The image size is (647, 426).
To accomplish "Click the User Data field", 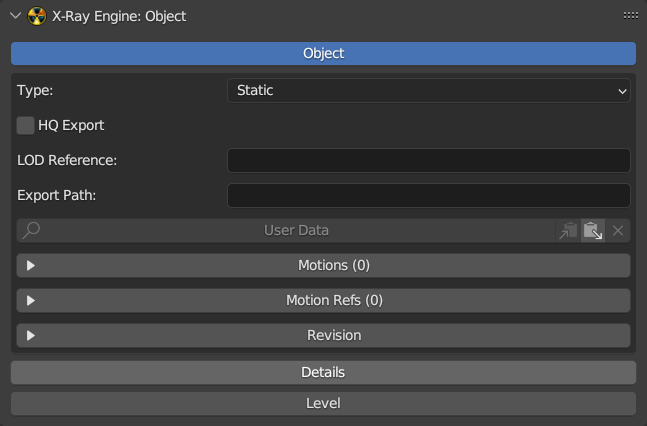I will [296, 231].
